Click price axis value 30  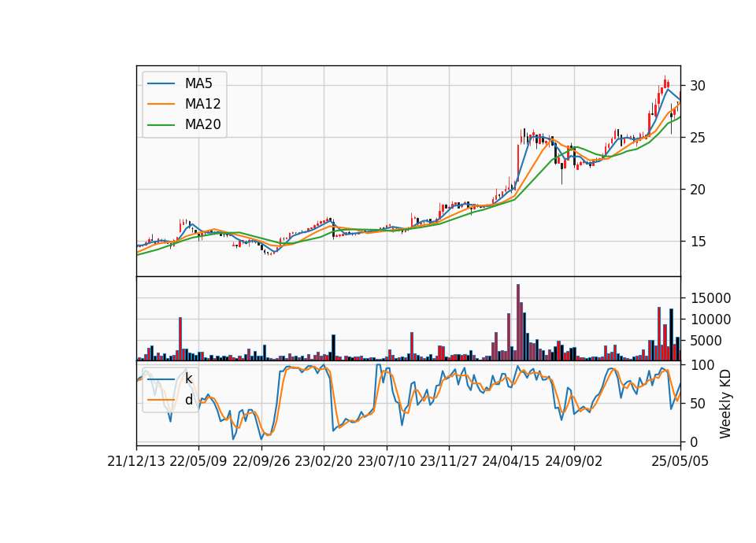[698, 86]
